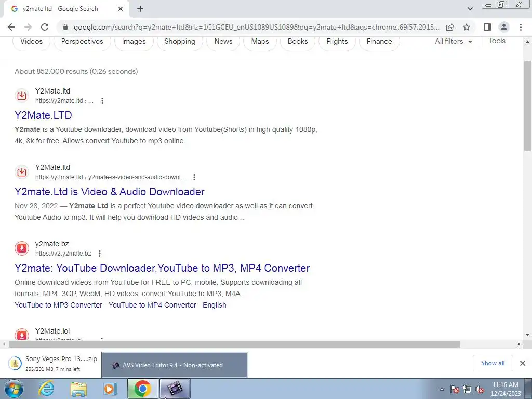View site information via lock icon

point(65,27)
